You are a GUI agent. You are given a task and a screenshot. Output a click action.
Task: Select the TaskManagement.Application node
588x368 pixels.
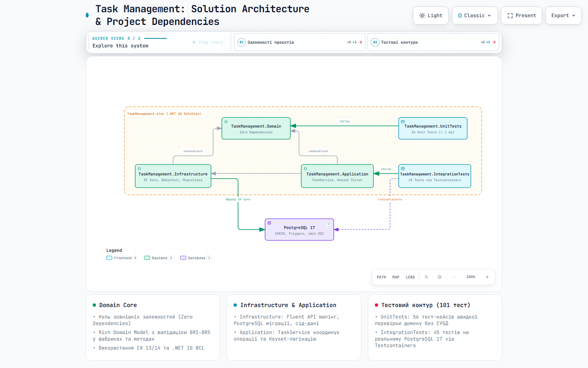pos(337,176)
